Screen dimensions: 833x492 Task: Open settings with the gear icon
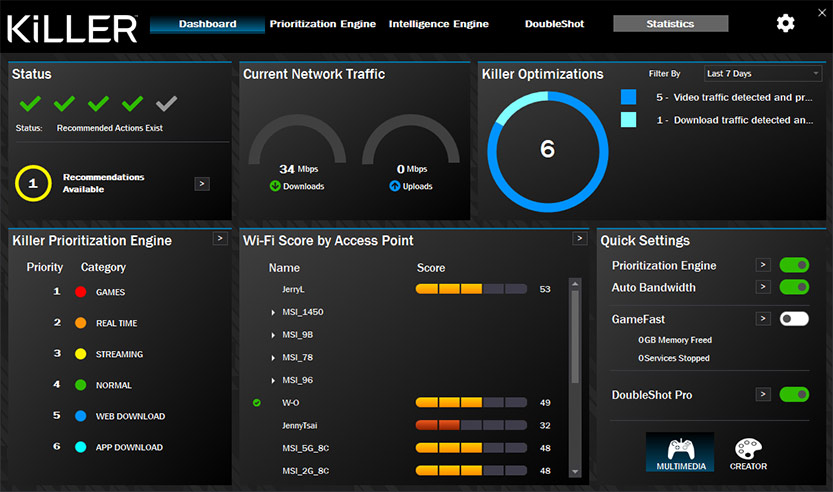[x=785, y=23]
